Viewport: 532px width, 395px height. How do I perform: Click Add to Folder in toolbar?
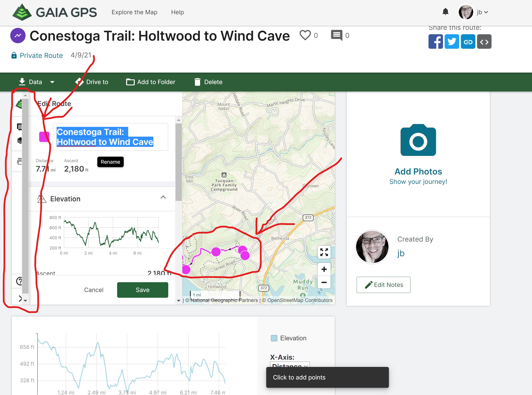click(x=151, y=82)
